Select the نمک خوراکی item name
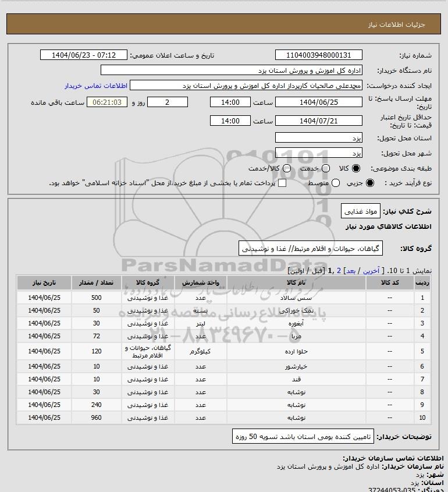The height and width of the screenshot is (492, 448). pyautogui.click(x=296, y=310)
